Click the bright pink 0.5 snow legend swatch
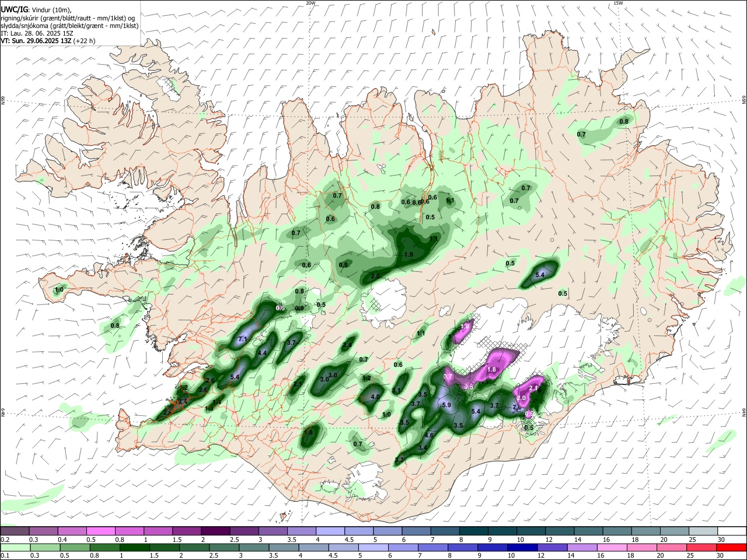The width and height of the screenshot is (747, 560). coord(100,531)
